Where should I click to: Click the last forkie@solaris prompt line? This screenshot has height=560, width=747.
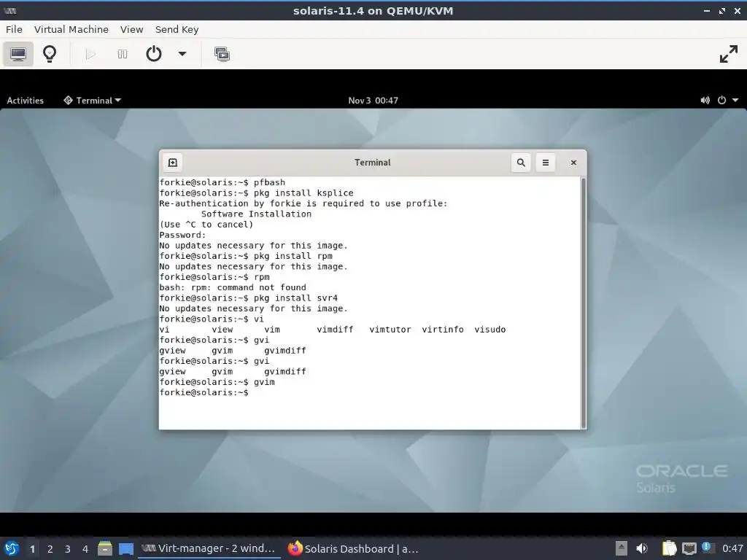pyautogui.click(x=204, y=393)
